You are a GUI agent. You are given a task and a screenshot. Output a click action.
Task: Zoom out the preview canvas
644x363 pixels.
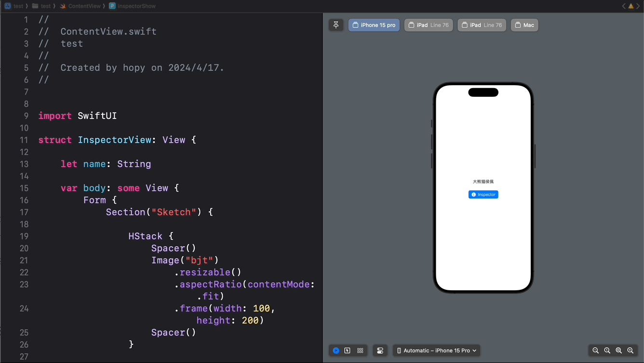pos(596,350)
